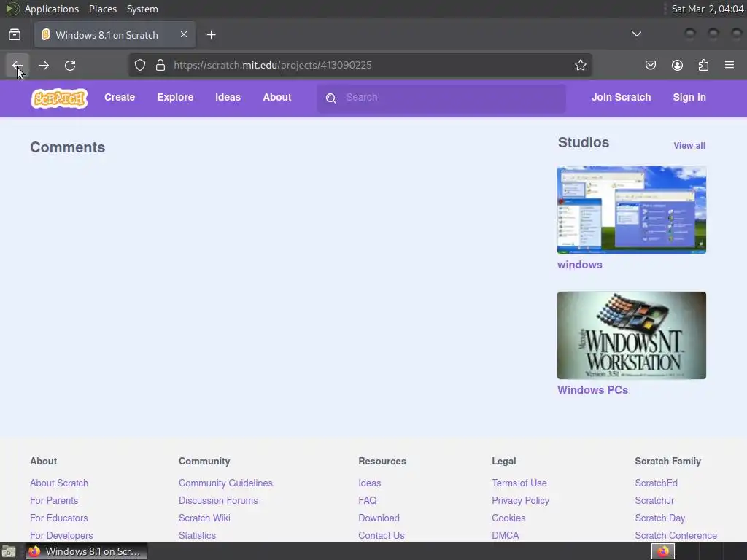Open Statistics footer link
The width and height of the screenshot is (747, 560).
tap(197, 536)
